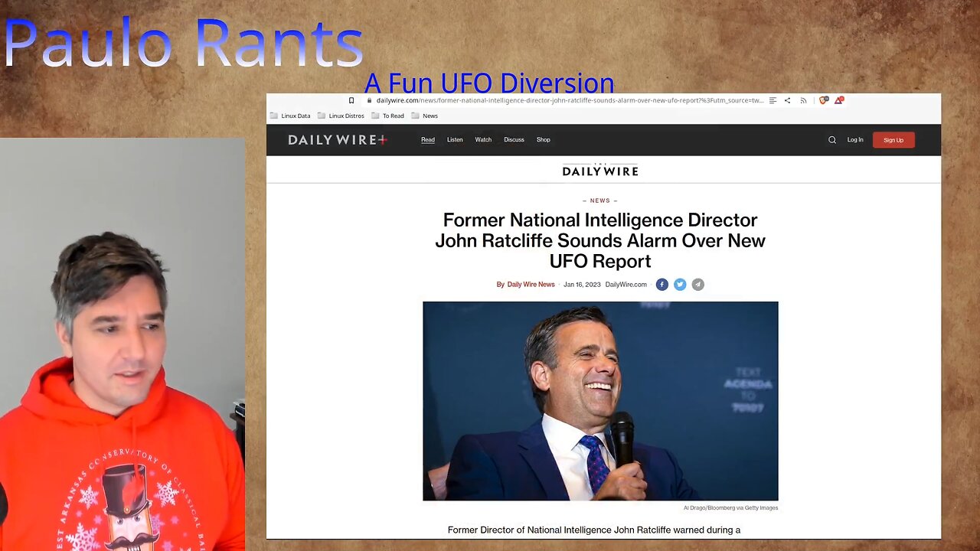This screenshot has height=551, width=980.
Task: Click the RSS feed icon
Action: (x=803, y=100)
